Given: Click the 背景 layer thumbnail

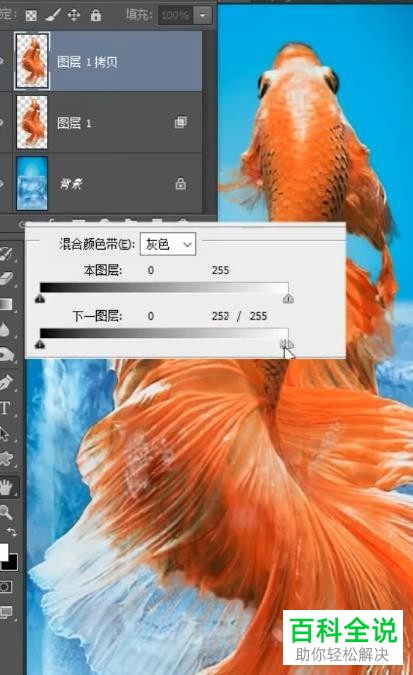Looking at the screenshot, I should [x=32, y=183].
